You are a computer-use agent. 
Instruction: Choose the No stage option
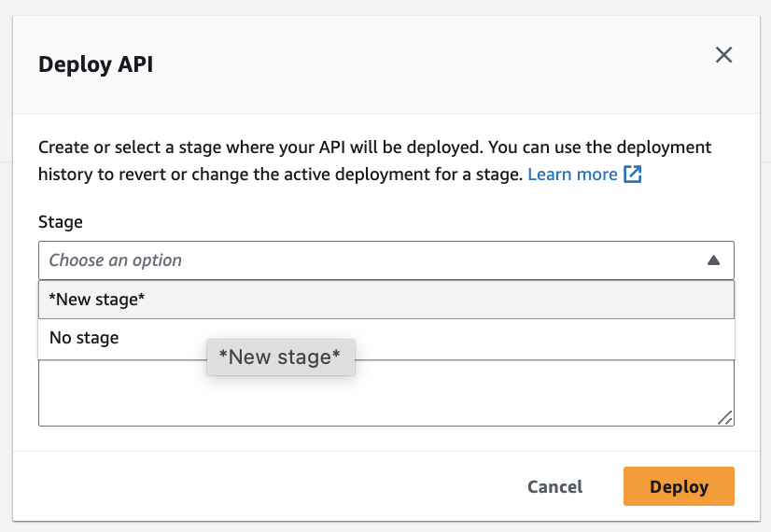(84, 338)
